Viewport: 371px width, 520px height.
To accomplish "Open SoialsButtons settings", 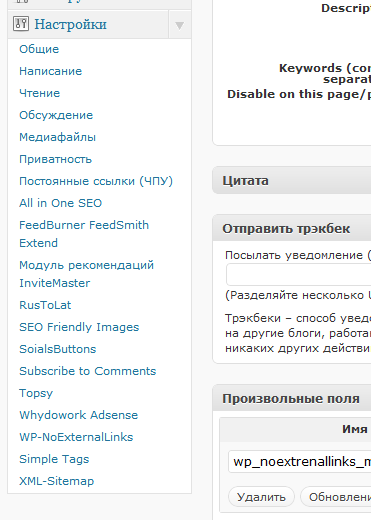I will click(58, 349).
